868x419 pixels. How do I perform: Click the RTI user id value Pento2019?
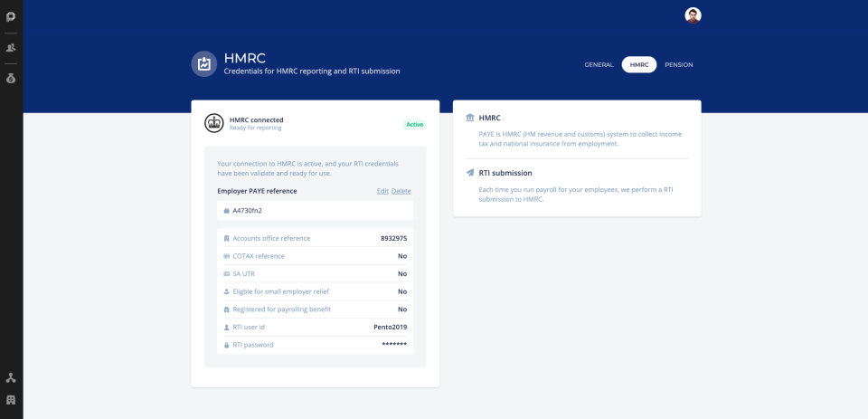391,327
